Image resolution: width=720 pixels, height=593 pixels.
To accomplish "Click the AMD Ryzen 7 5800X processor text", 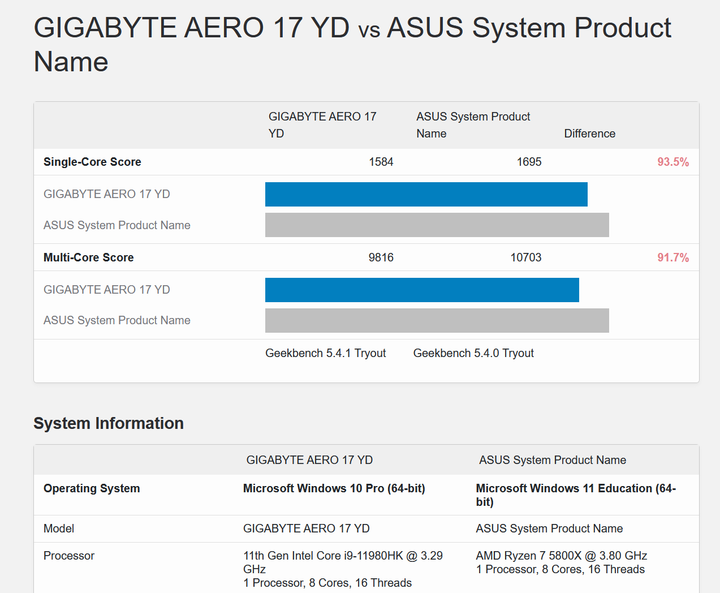I will pos(561,556).
